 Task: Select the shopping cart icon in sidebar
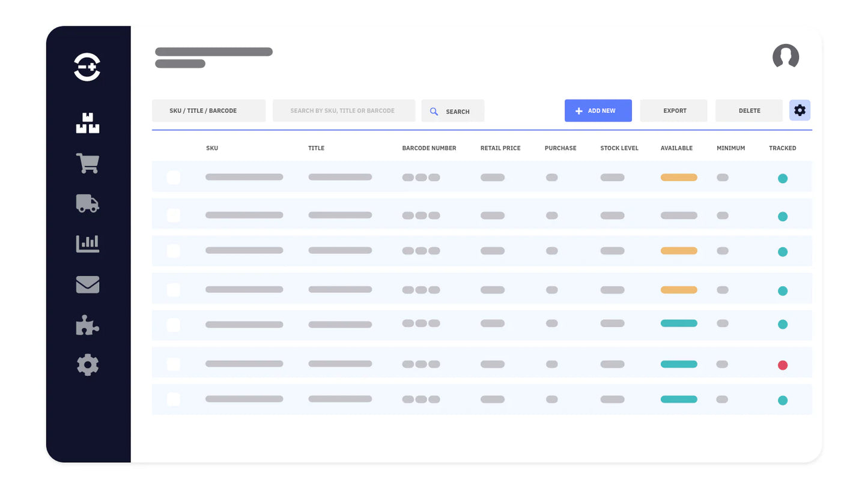pos(87,163)
